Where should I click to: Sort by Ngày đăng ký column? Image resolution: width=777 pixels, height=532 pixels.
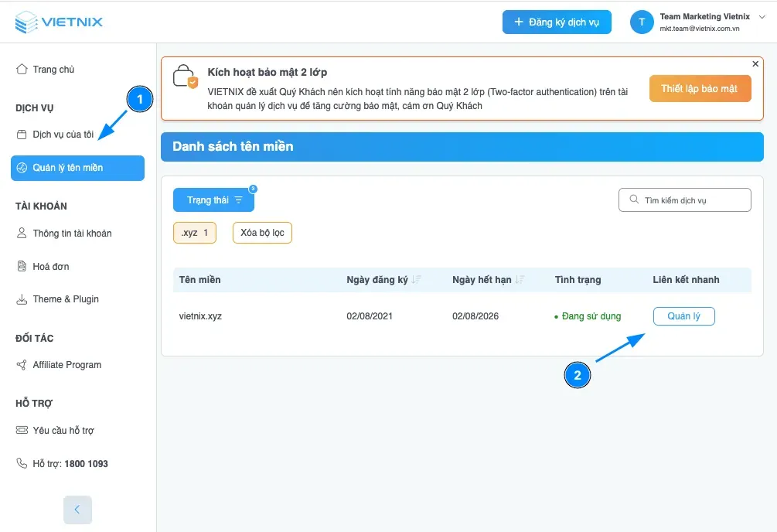[417, 280]
